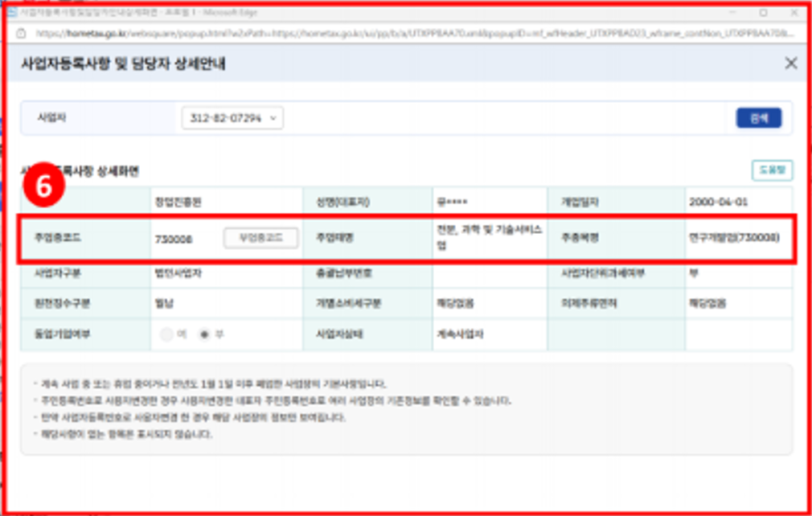Click the page favicon in Edge title bar
This screenshot has height=516, width=812.
pos(18,14)
